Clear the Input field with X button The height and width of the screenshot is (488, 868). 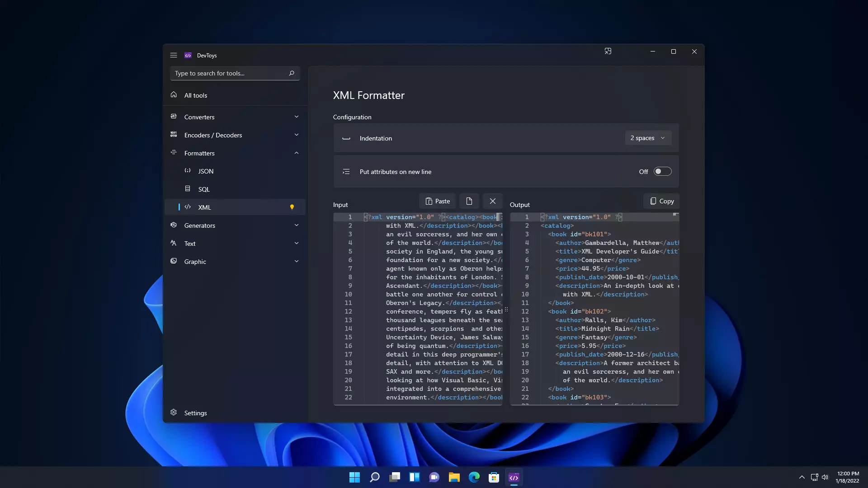point(492,201)
